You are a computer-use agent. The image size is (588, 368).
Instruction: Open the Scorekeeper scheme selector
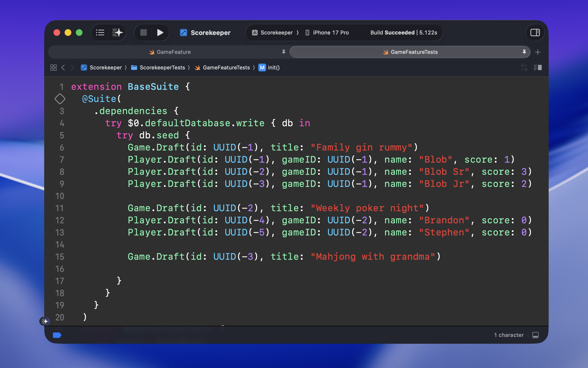pos(276,33)
